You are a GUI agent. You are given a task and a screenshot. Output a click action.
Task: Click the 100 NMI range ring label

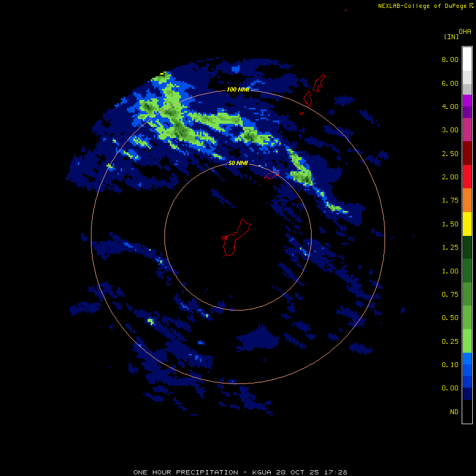[239, 89]
